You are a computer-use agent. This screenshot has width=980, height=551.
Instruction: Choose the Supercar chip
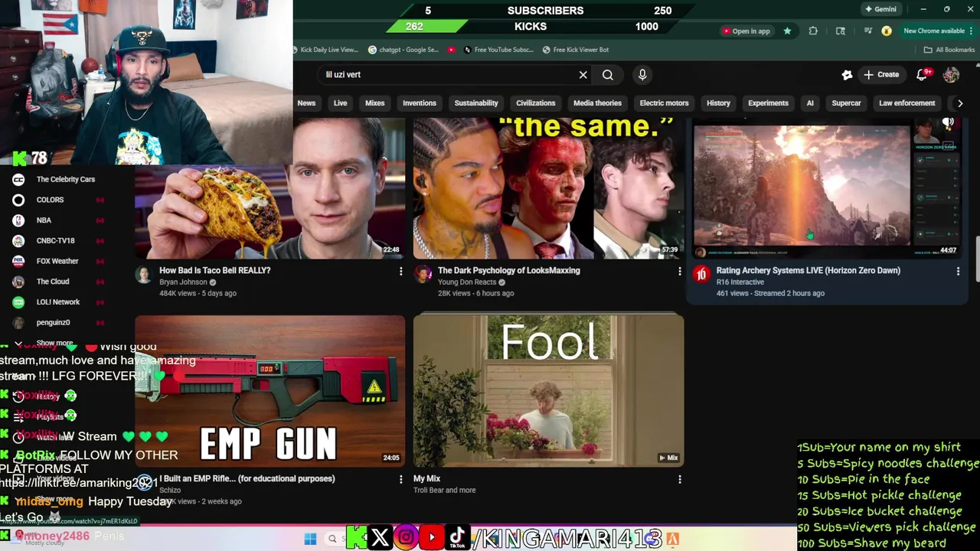[846, 103]
